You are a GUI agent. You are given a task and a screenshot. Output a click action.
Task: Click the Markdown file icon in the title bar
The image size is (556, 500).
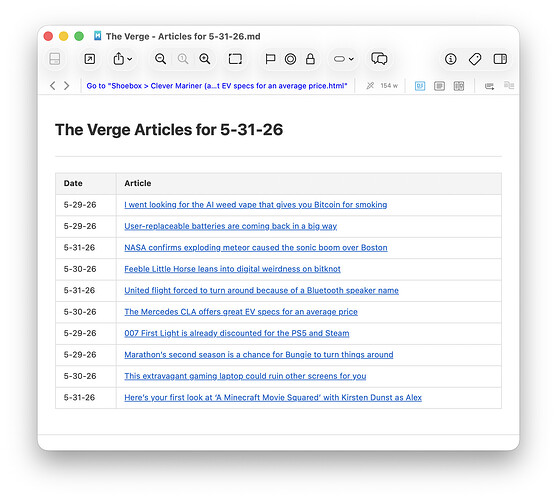point(97,36)
